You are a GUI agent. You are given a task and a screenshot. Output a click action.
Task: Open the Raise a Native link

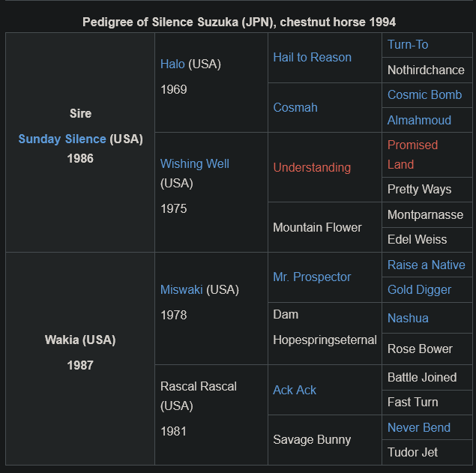point(427,265)
